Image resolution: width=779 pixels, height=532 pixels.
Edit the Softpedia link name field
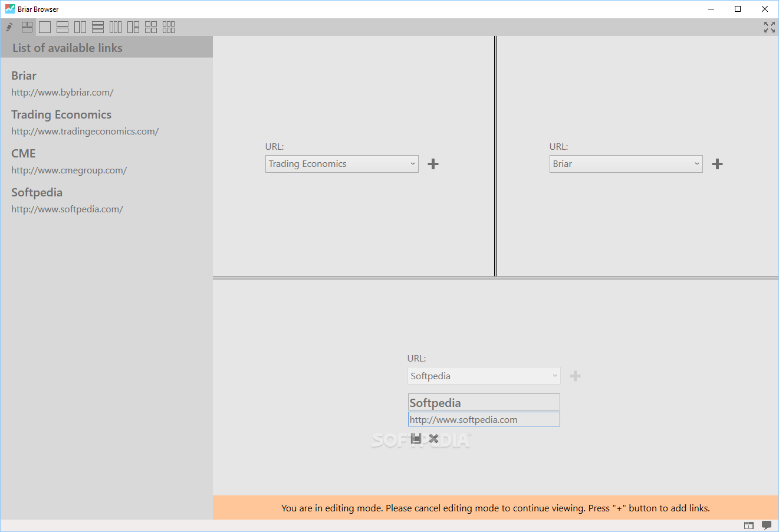click(x=484, y=402)
